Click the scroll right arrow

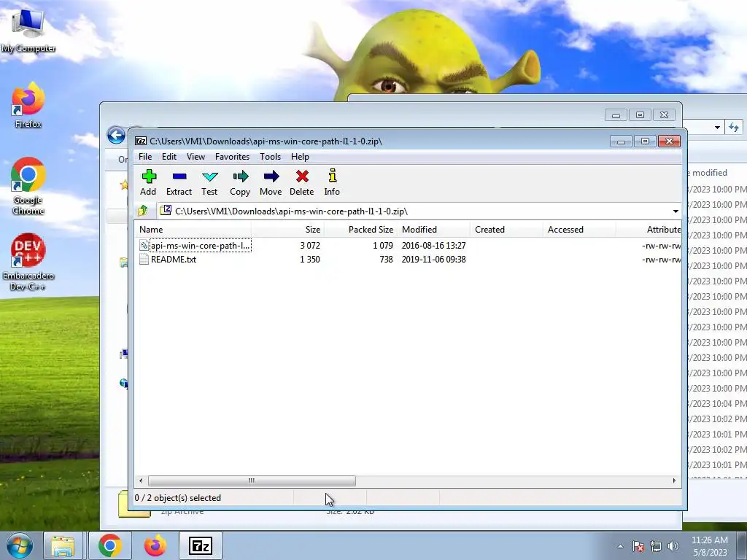pyautogui.click(x=674, y=481)
